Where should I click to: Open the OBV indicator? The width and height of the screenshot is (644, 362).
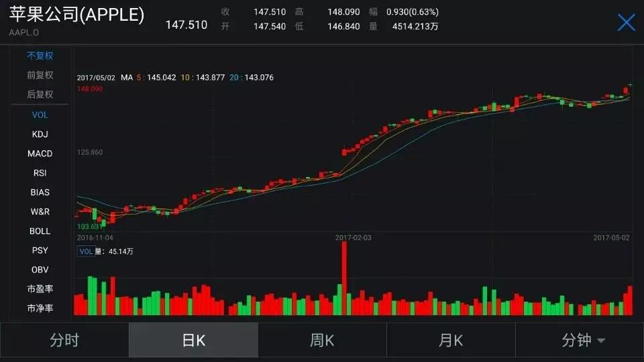(x=40, y=269)
